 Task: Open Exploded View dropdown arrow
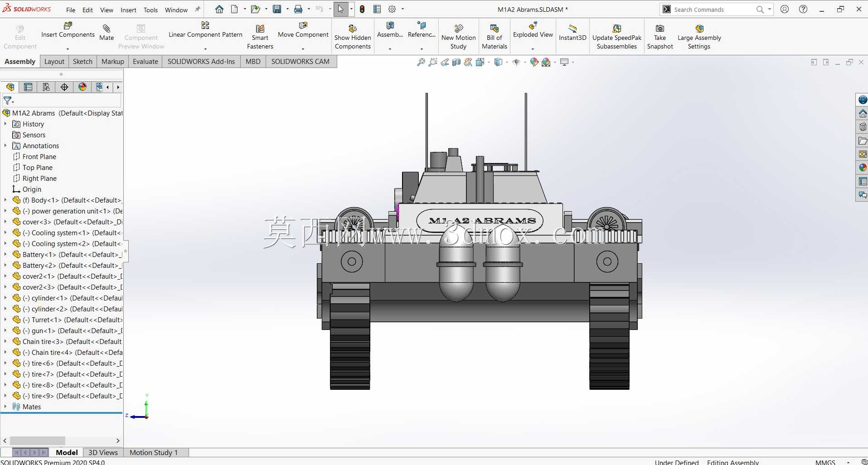click(533, 48)
